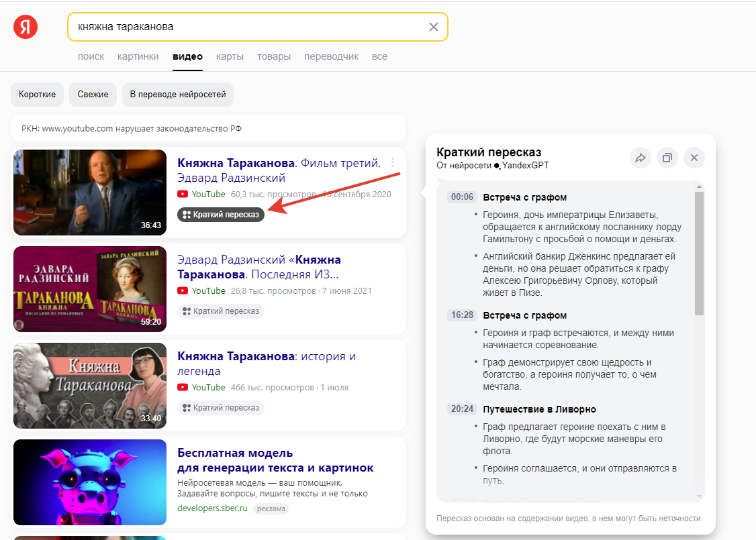Apply the Короткие filter
Viewport: 756px width, 540px height.
(x=37, y=95)
